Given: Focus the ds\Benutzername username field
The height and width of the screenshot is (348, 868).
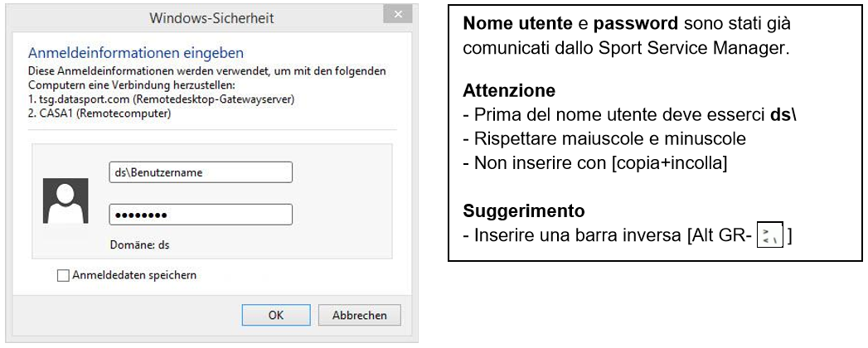Looking at the screenshot, I should [x=201, y=172].
